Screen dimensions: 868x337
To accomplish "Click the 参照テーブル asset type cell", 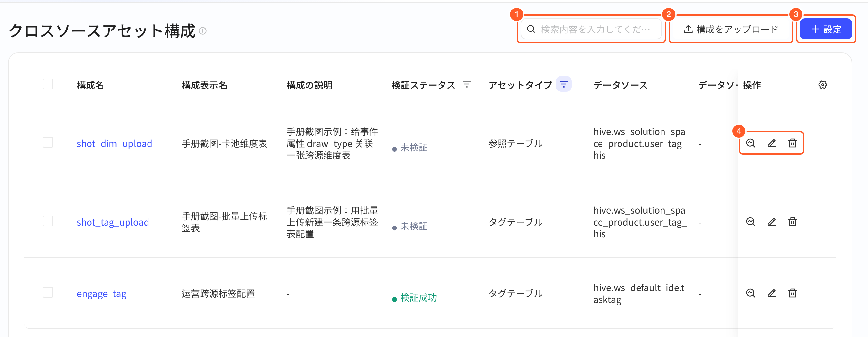I will pos(516,144).
